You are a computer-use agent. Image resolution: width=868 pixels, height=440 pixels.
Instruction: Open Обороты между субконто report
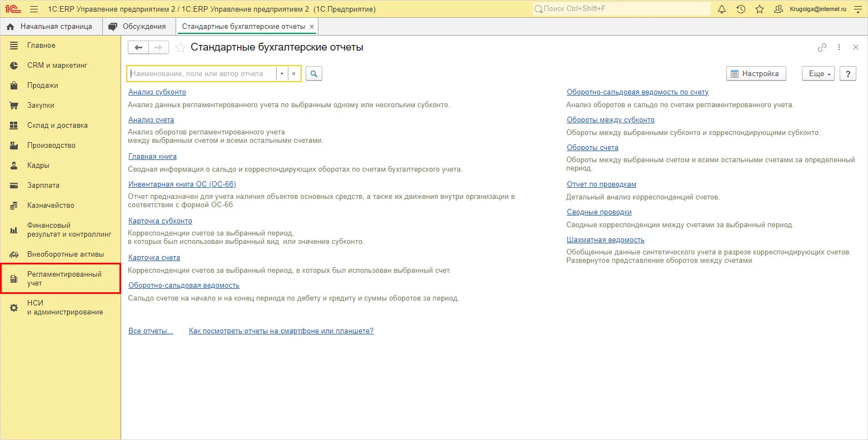pos(611,120)
